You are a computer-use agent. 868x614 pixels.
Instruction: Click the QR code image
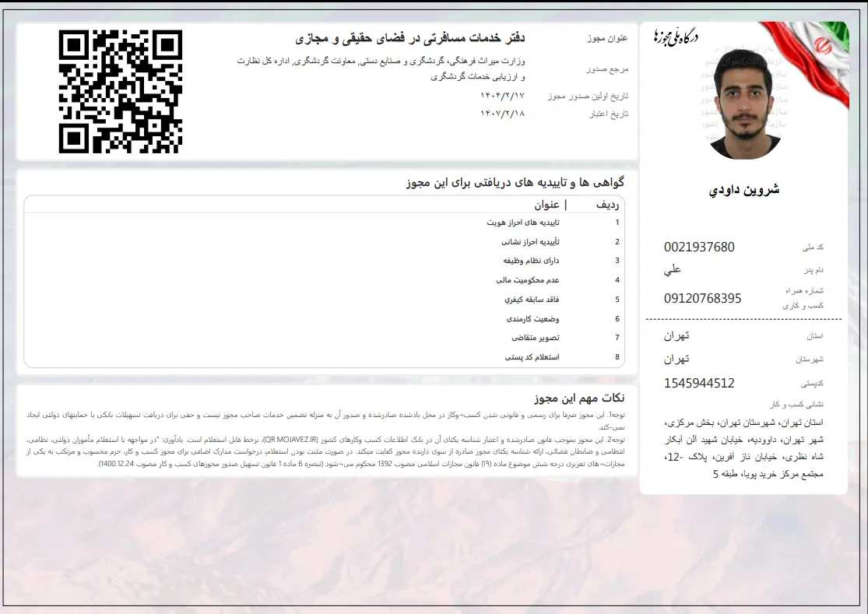tap(121, 91)
